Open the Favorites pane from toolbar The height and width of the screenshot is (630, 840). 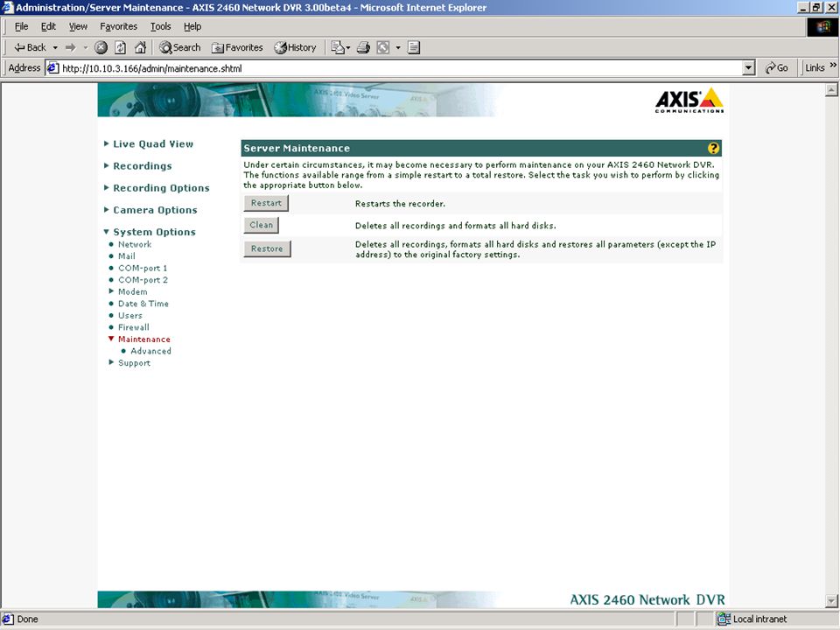tap(237, 47)
